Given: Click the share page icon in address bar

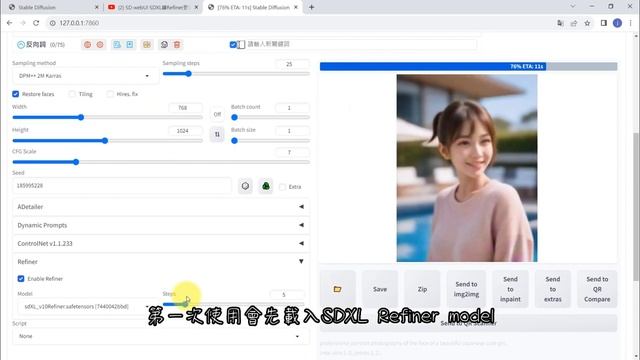Looking at the screenshot, I should pos(573,23).
